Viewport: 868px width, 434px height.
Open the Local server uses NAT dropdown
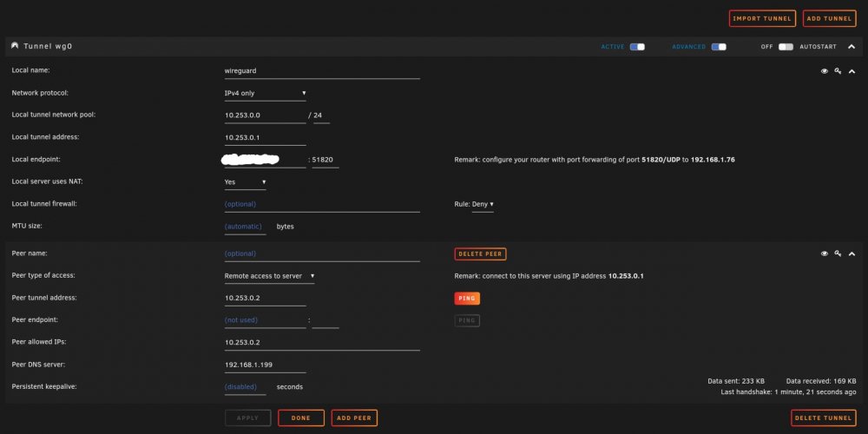[x=246, y=182]
